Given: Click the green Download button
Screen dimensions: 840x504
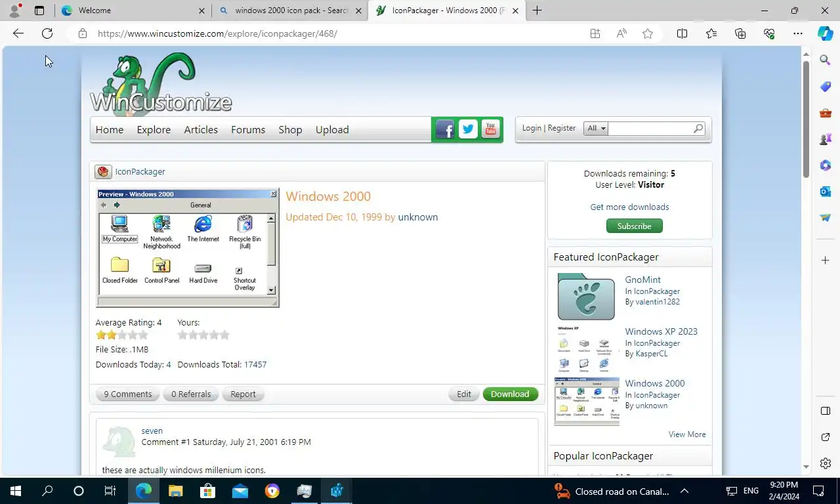Looking at the screenshot, I should [511, 394].
